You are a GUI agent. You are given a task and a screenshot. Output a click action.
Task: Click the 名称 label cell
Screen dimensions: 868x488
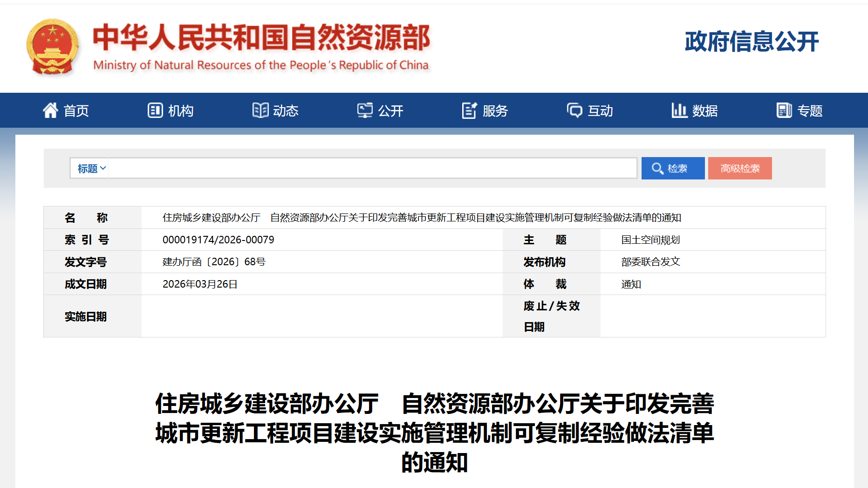[x=93, y=218]
